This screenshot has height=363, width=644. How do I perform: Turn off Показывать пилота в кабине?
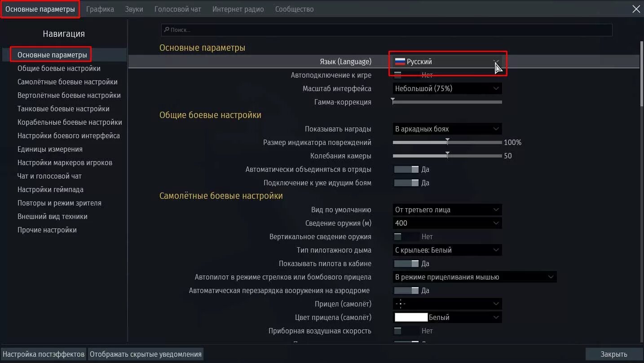(406, 263)
